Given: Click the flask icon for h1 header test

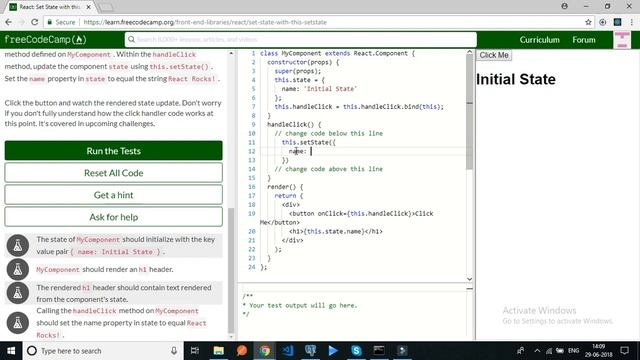Looking at the screenshot, I should pos(18,269).
